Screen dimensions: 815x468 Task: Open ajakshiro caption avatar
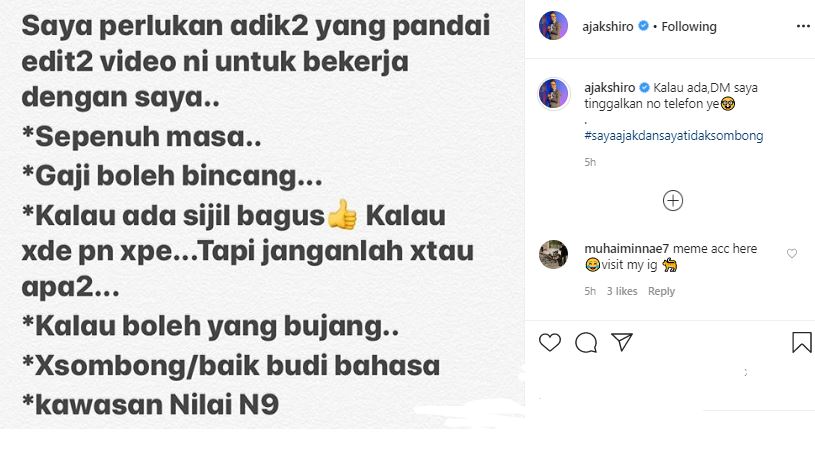[554, 94]
